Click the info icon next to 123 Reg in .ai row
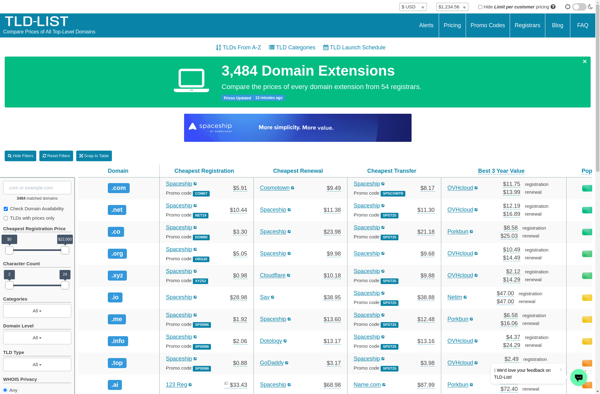Image resolution: width=600 pixels, height=394 pixels. coord(190,385)
